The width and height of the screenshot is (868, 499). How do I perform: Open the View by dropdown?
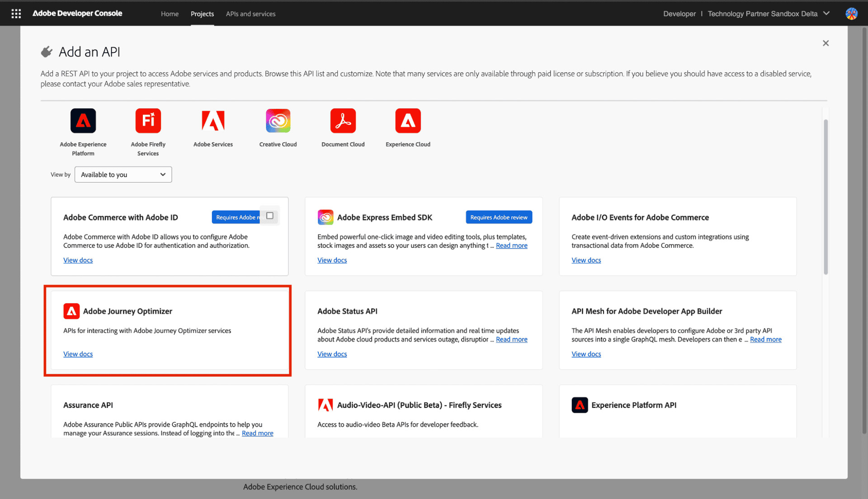point(123,174)
